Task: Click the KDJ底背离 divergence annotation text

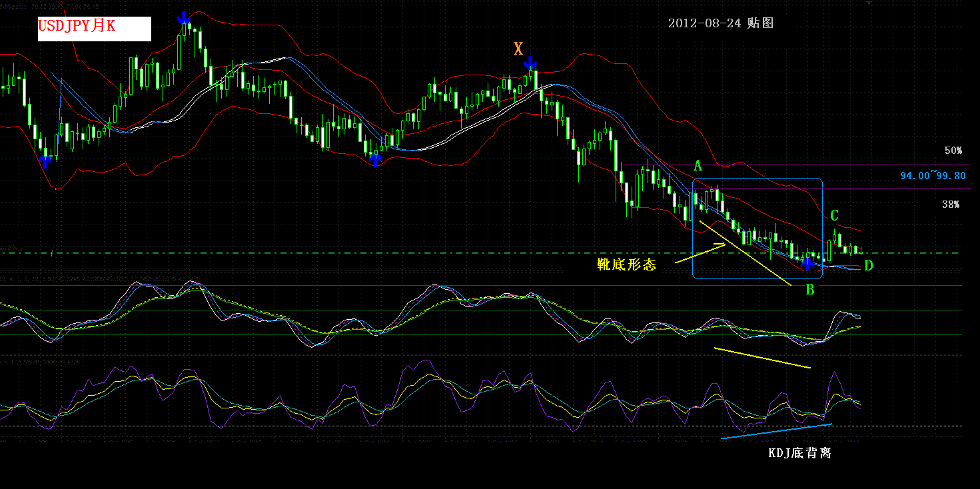Action: coord(799,453)
